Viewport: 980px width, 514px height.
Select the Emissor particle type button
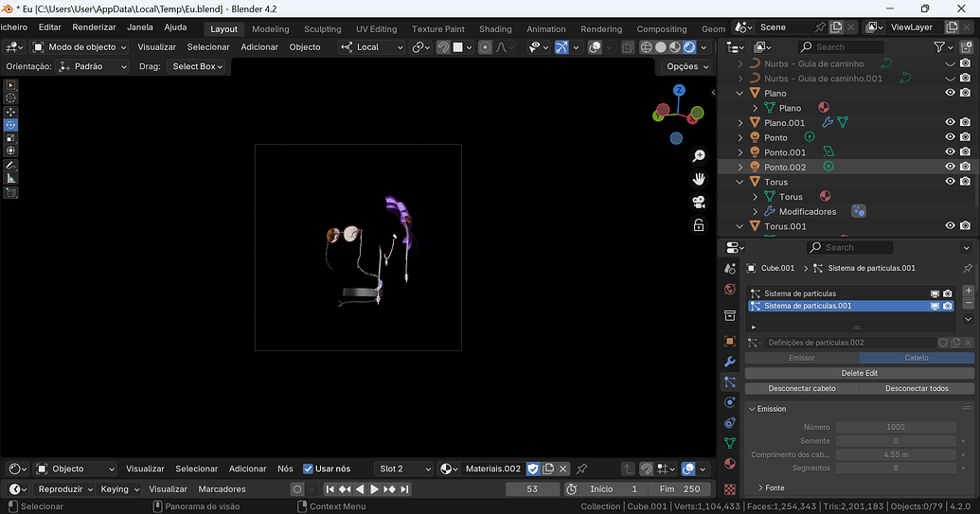point(802,358)
